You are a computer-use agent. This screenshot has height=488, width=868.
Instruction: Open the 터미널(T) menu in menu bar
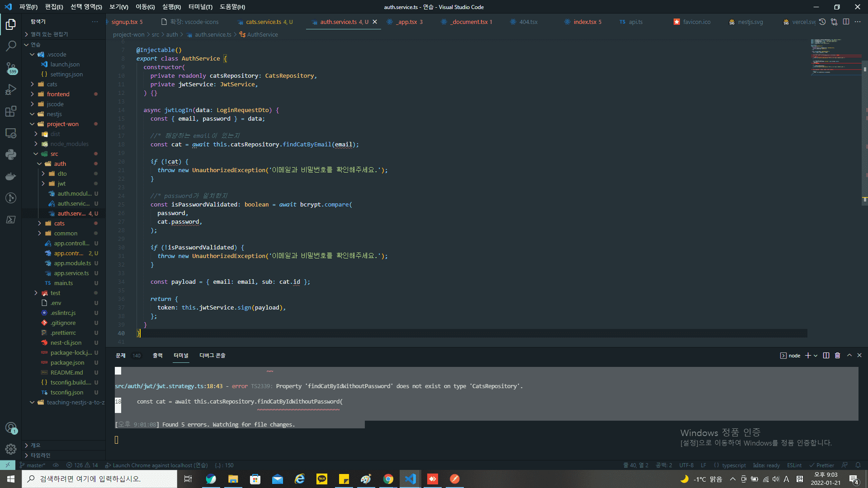200,7
